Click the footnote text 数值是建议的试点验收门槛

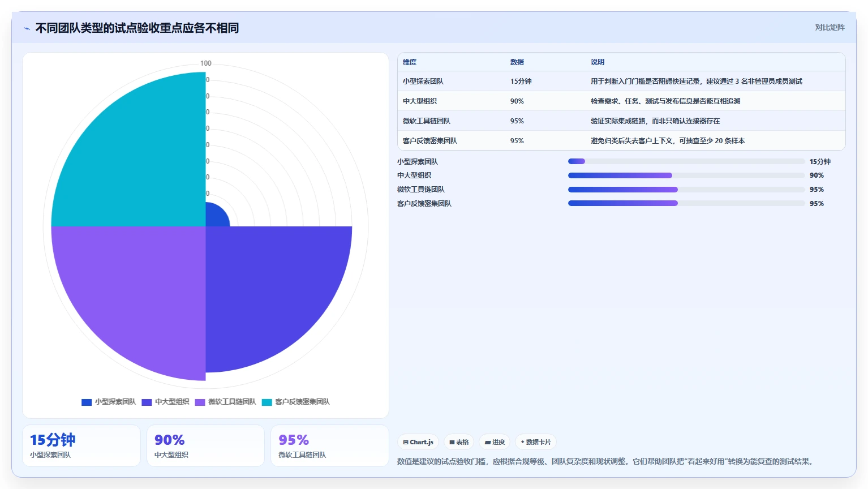pos(606,462)
